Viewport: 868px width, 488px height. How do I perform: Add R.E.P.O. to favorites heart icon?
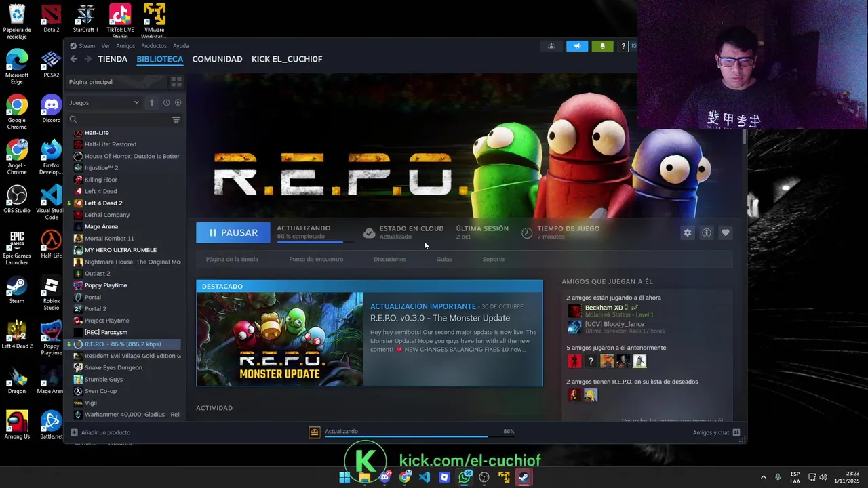pyautogui.click(x=726, y=232)
